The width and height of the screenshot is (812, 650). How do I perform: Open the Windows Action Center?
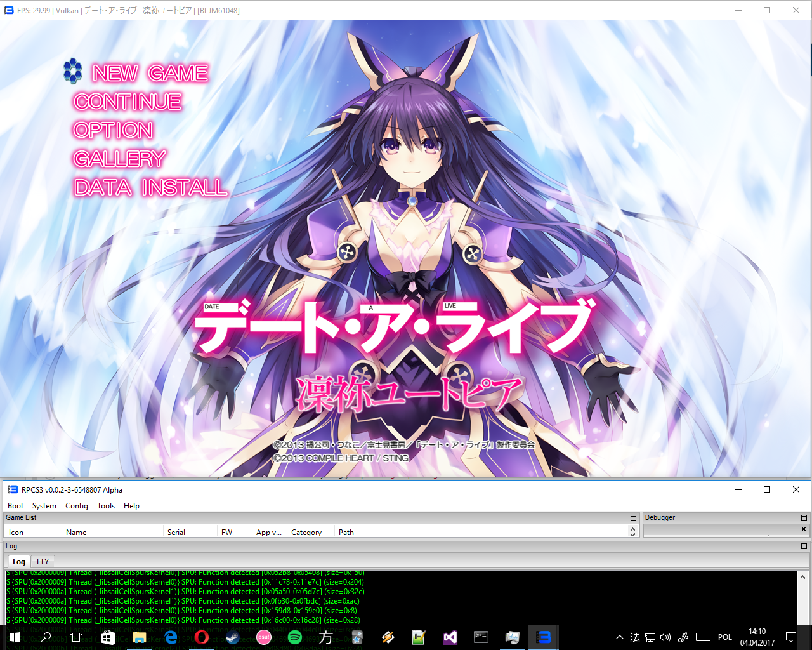tap(791, 637)
